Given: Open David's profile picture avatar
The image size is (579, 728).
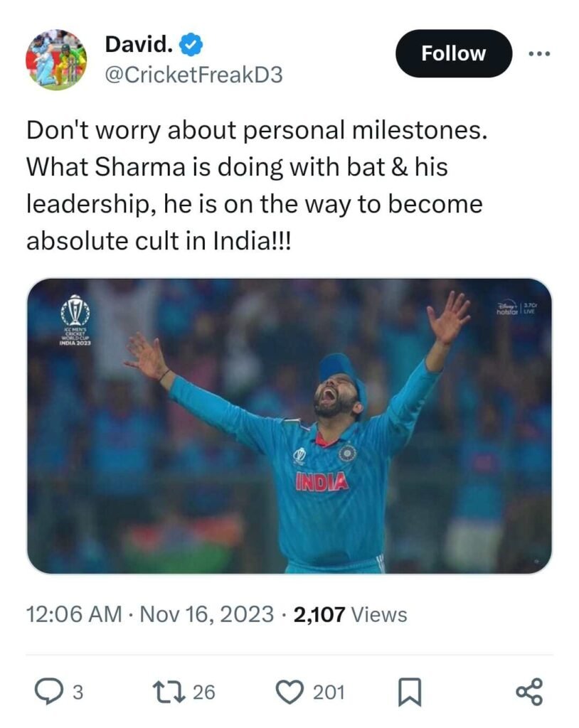Looking at the screenshot, I should click(x=55, y=58).
